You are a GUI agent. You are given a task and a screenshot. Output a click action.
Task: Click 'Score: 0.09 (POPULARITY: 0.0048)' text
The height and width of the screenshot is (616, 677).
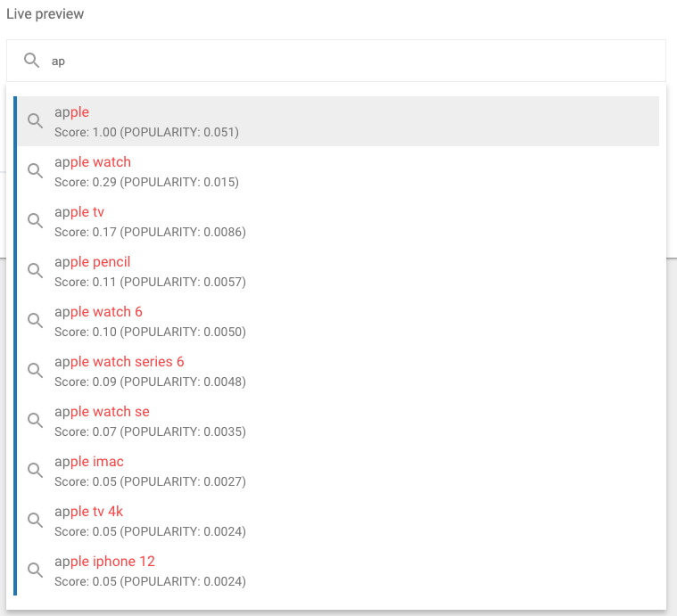tap(150, 382)
